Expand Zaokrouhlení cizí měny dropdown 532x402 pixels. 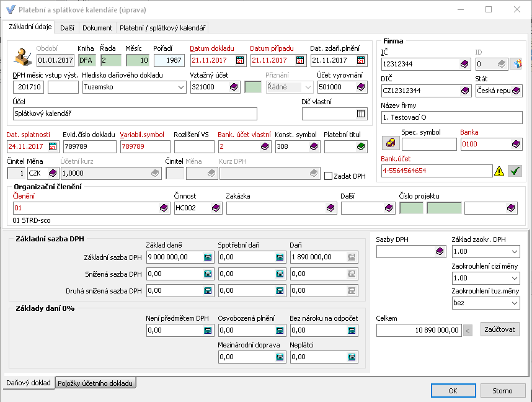pyautogui.click(x=515, y=279)
